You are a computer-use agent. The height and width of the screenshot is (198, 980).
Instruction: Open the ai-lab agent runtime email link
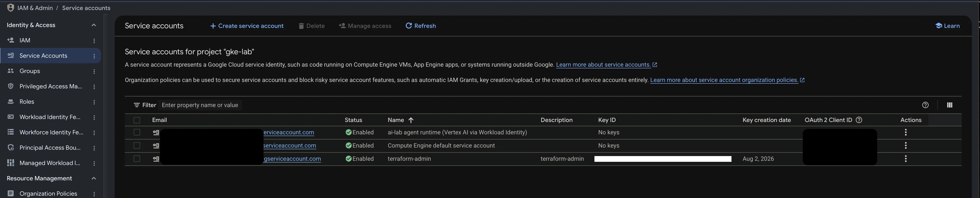[x=289, y=132]
